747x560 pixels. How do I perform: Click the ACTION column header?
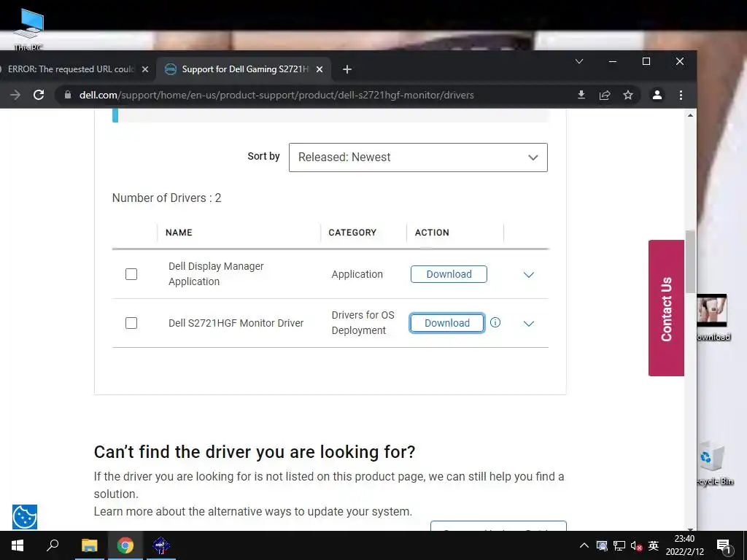432,233
